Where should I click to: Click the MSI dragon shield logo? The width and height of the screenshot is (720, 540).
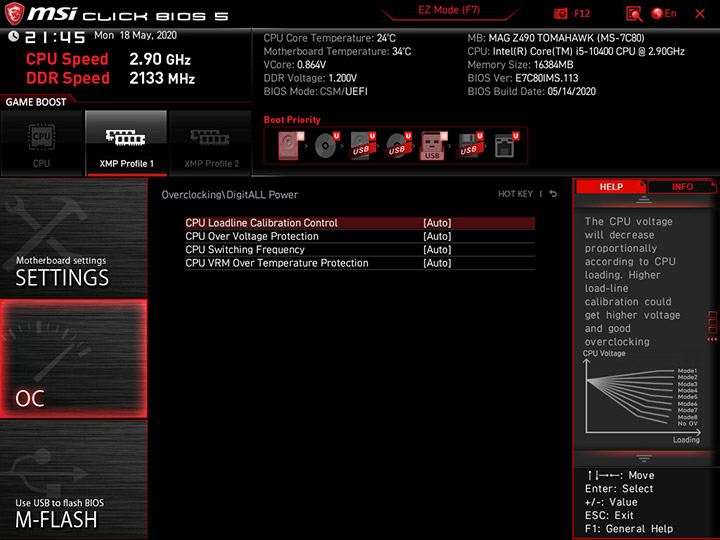click(x=14, y=13)
